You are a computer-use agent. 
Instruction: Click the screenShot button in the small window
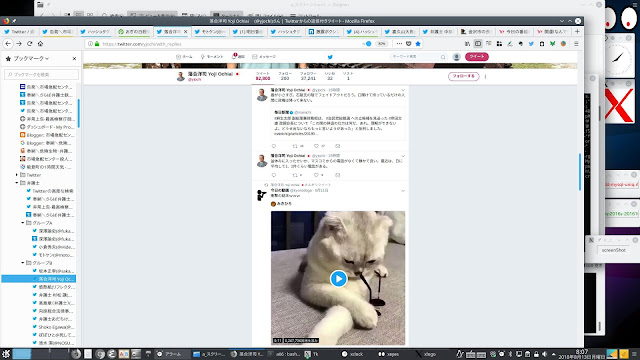613,250
